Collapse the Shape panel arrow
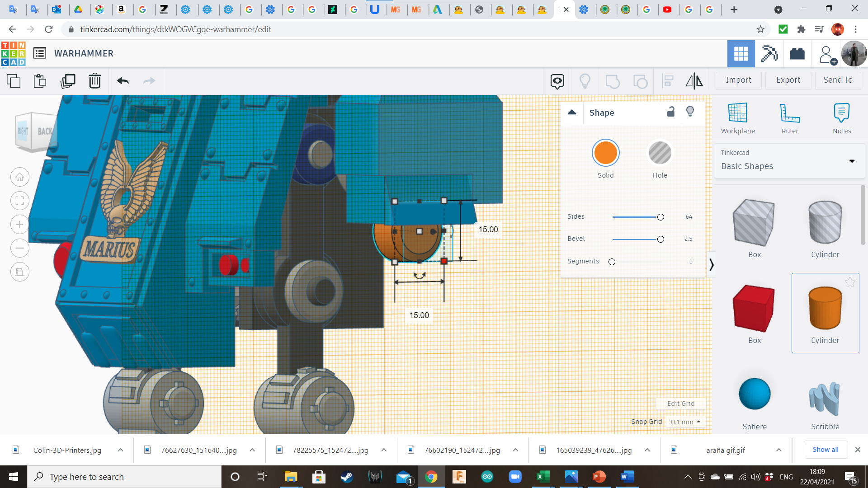868x488 pixels. pyautogui.click(x=572, y=113)
